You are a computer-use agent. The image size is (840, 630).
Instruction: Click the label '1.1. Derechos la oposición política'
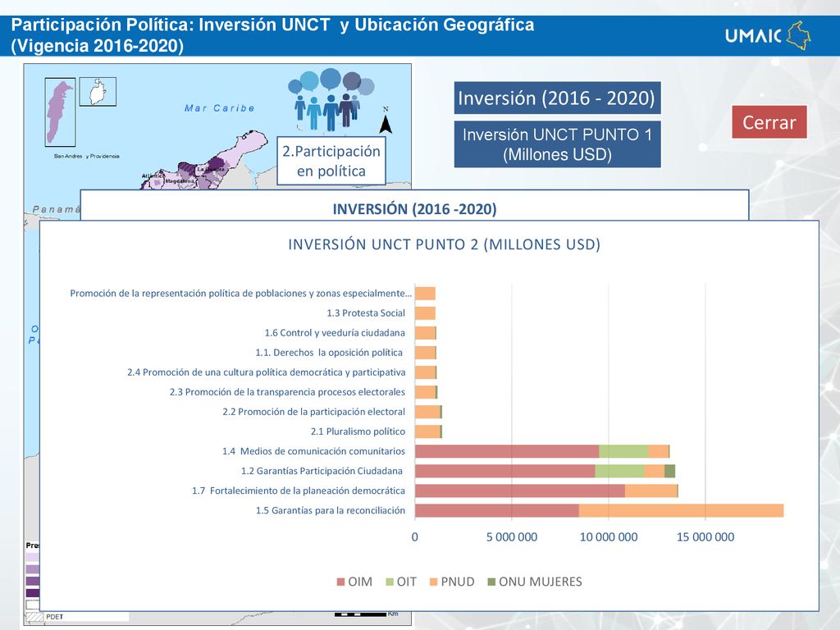(329, 353)
